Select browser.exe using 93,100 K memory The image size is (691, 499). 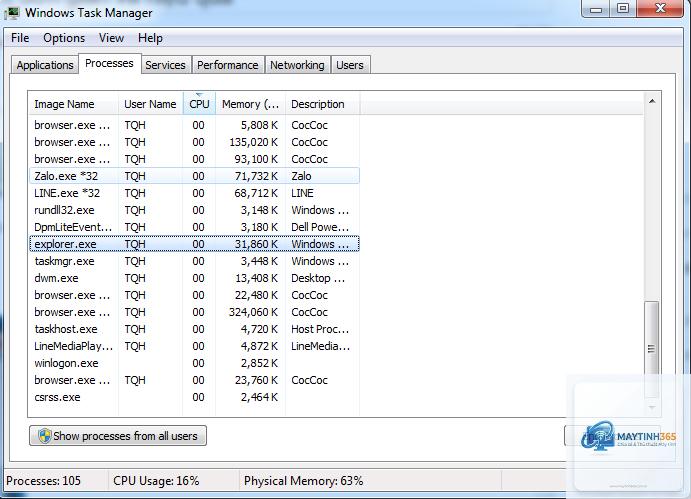(194, 159)
